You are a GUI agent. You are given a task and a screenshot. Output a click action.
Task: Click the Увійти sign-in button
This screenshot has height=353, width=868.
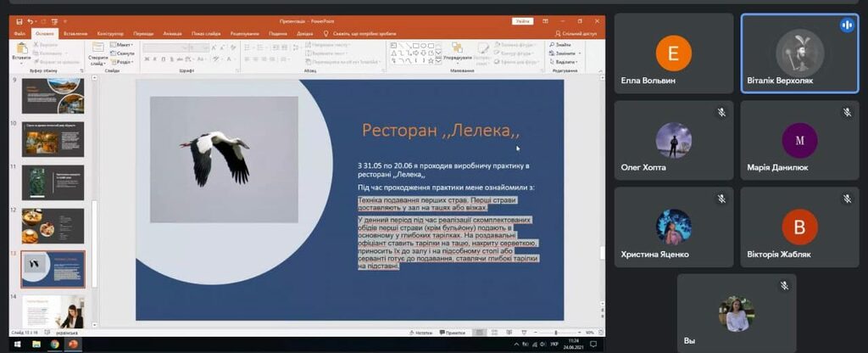coord(523,21)
